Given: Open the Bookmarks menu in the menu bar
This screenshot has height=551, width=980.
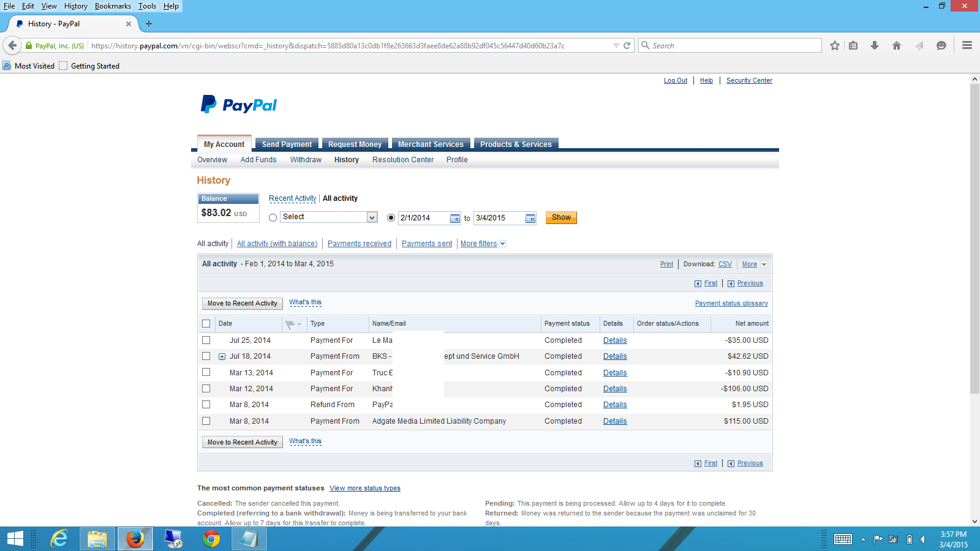Looking at the screenshot, I should [113, 6].
